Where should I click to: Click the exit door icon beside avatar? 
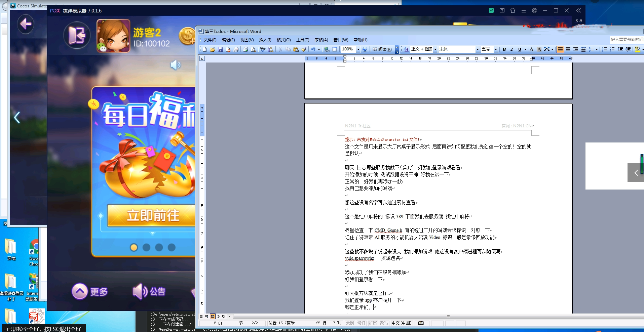[x=77, y=35]
